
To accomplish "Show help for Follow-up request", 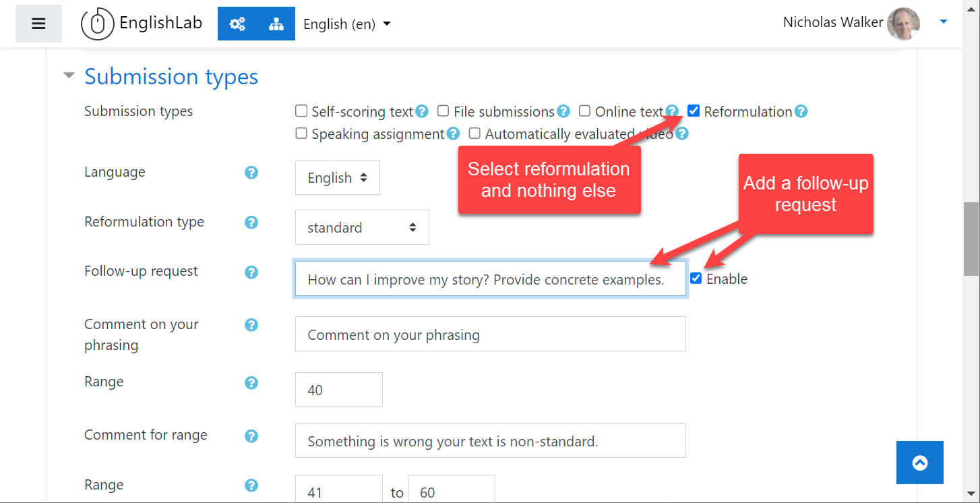I will (x=251, y=272).
